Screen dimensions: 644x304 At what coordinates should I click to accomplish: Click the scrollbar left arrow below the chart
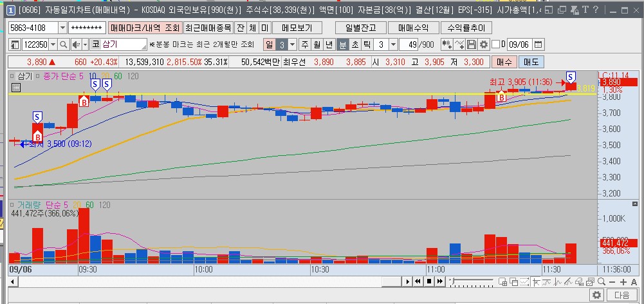[12, 282]
